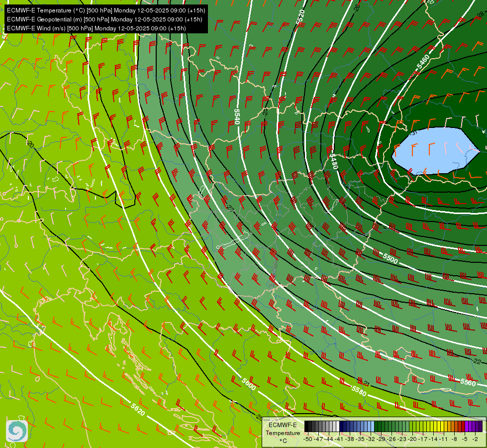Screen dimensions: 487x448
Task: Click the -38 legend tick label
Action: (349, 439)
